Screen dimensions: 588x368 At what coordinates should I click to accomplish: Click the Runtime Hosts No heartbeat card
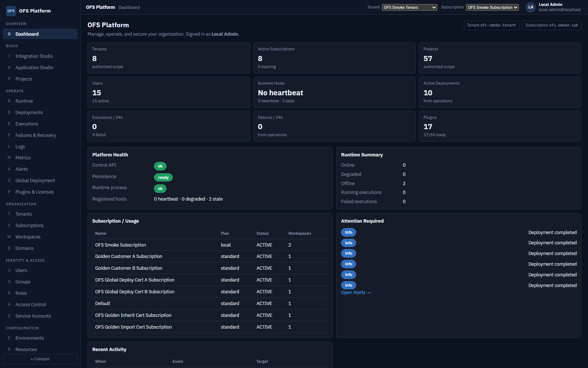coord(334,92)
